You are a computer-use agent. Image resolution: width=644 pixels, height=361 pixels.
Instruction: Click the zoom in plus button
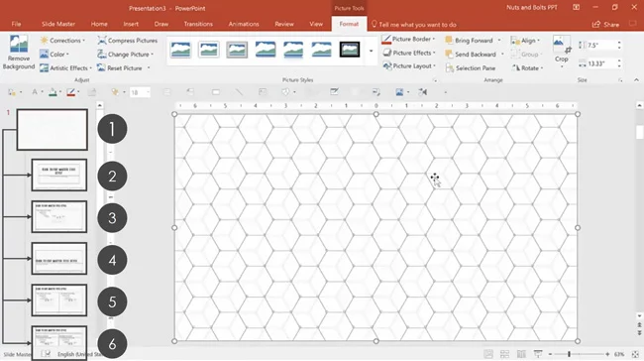(607, 354)
